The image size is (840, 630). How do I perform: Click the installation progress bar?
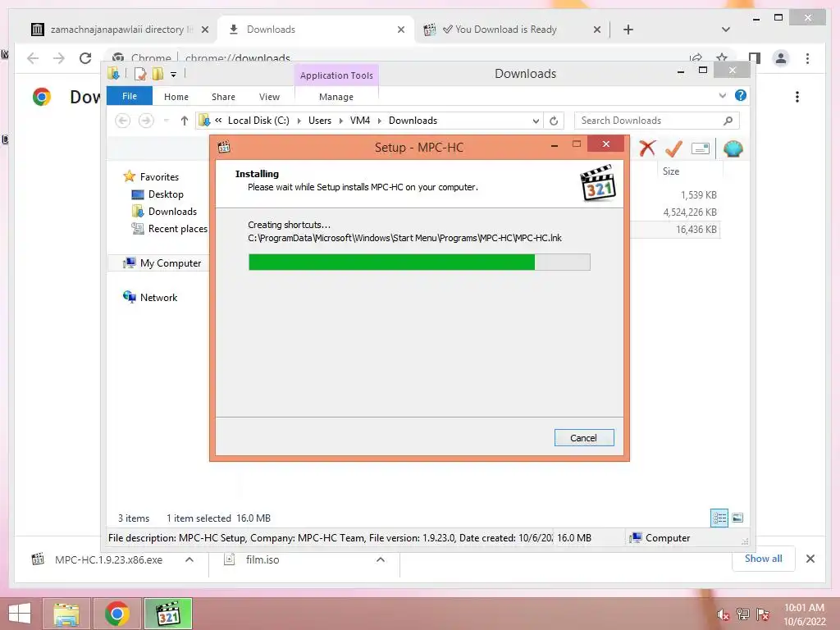point(419,262)
